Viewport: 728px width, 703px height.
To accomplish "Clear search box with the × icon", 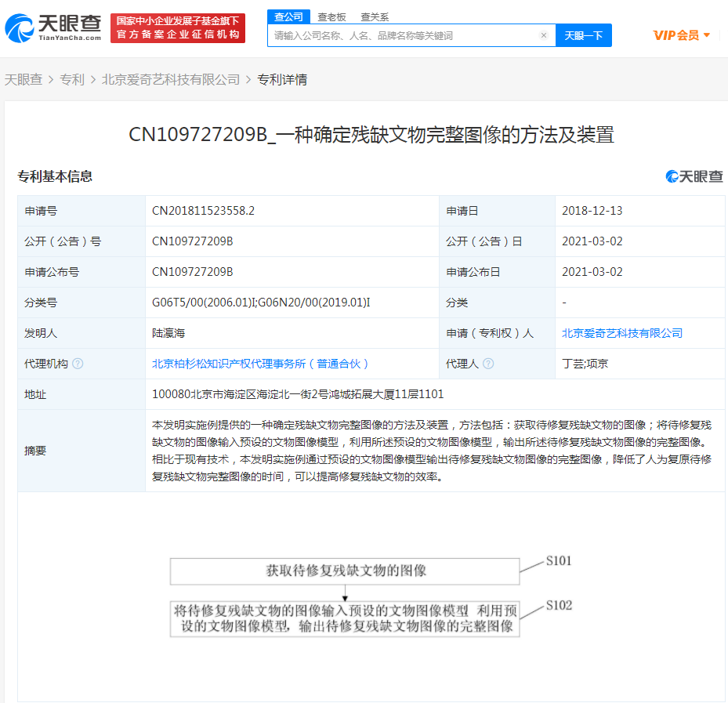I will 543,35.
